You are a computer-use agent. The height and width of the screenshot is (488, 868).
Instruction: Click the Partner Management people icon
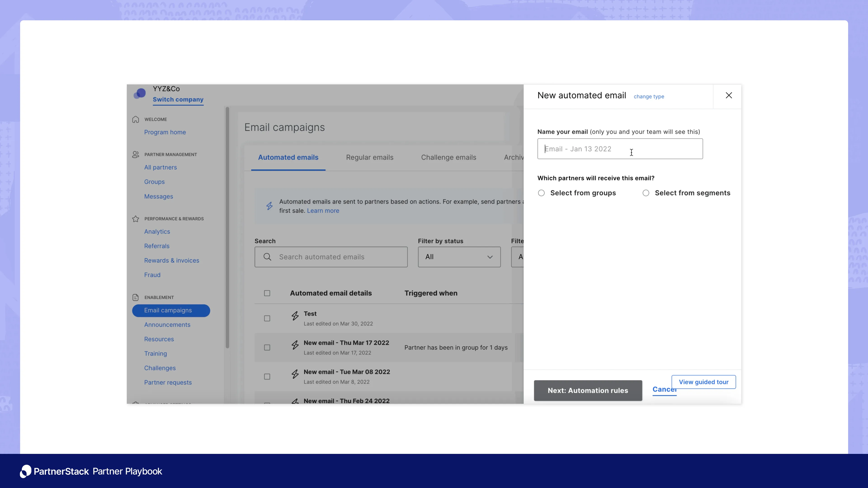(135, 155)
